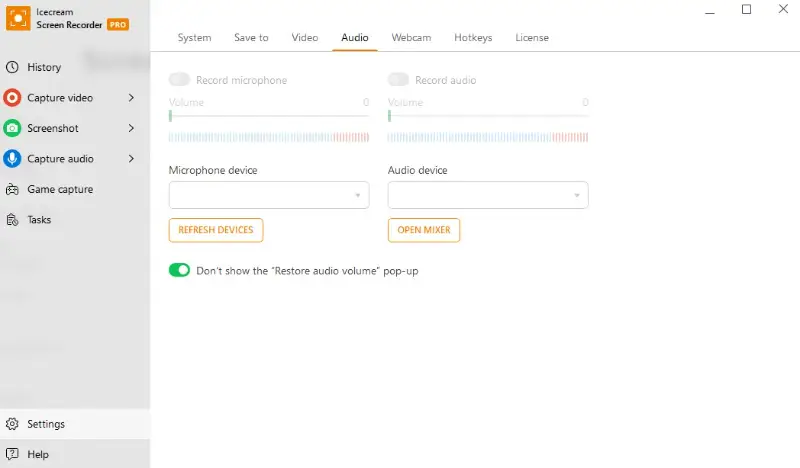Click the Game capture gamepad icon
The image size is (800, 468).
point(12,189)
